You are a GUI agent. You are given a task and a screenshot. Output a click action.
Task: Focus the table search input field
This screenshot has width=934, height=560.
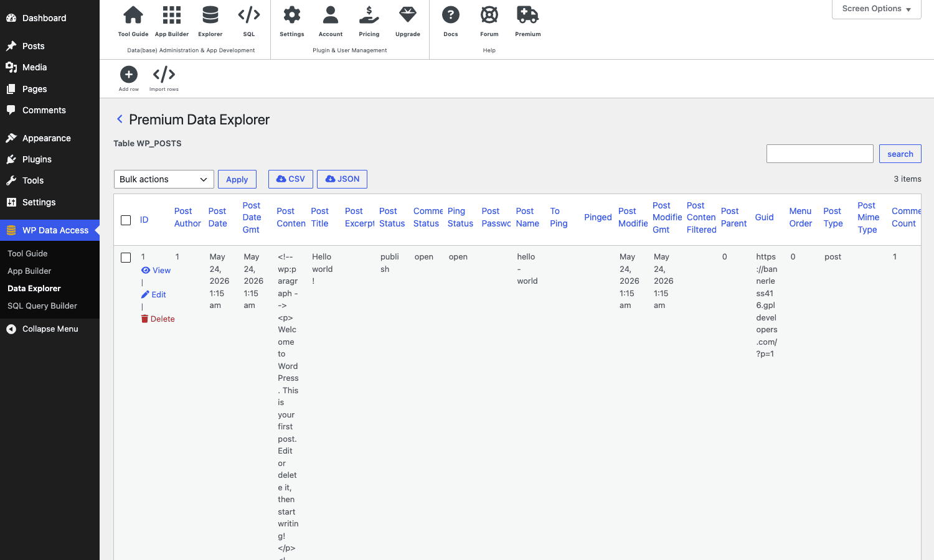(820, 154)
